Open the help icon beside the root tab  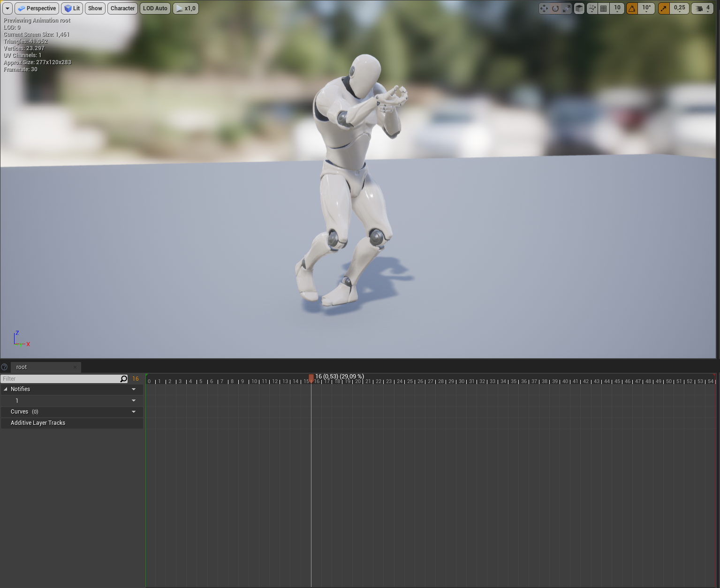tap(4, 367)
